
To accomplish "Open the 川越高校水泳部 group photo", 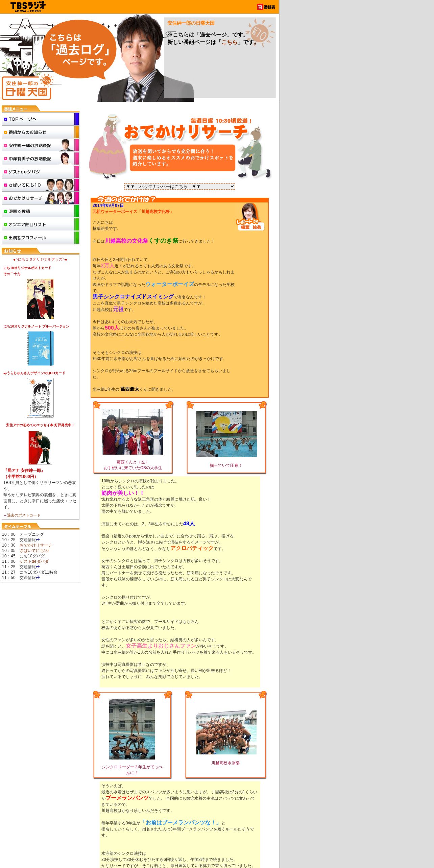I will (226, 732).
